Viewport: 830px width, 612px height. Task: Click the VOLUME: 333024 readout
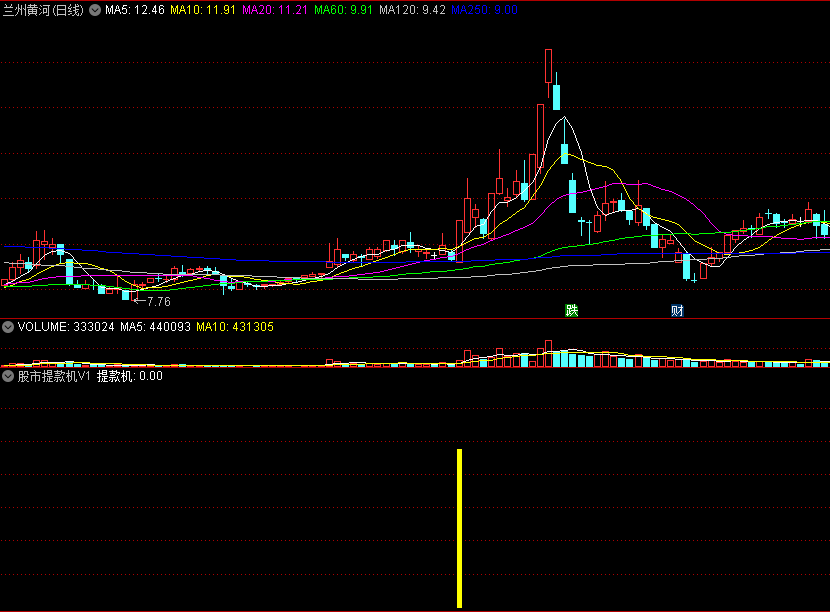point(66,327)
